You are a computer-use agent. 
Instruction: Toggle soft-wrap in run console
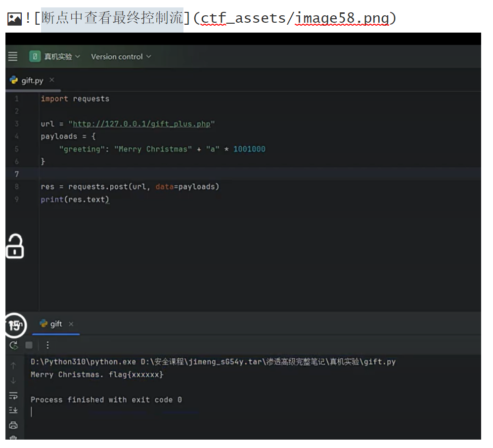(13, 396)
